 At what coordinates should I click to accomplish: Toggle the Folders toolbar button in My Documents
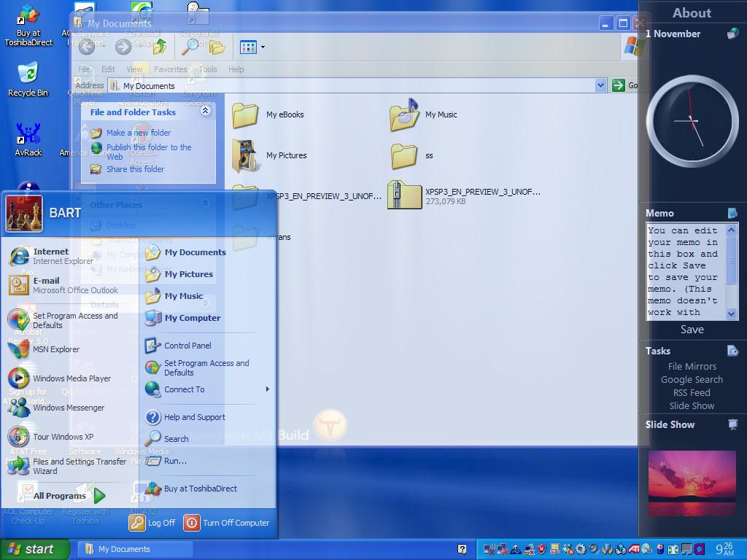217,47
